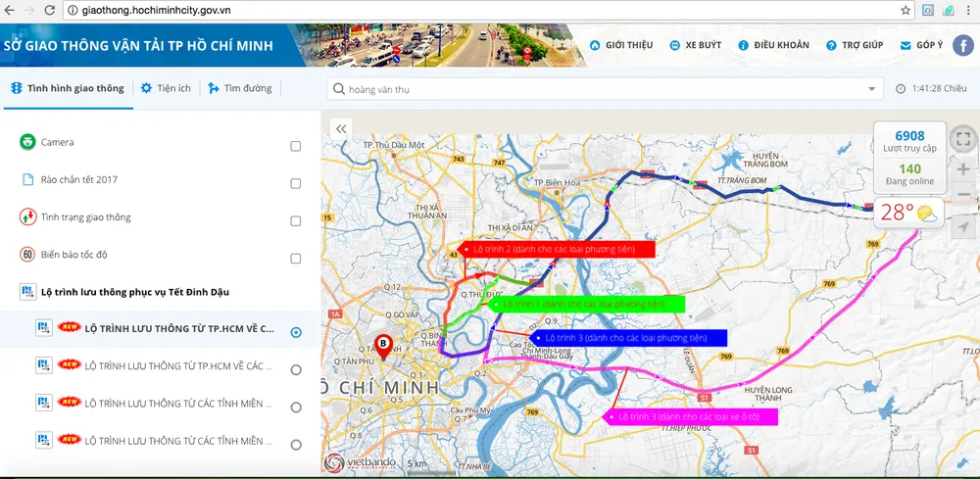
Task: Click the site info icon in address bar
Action: (73, 10)
